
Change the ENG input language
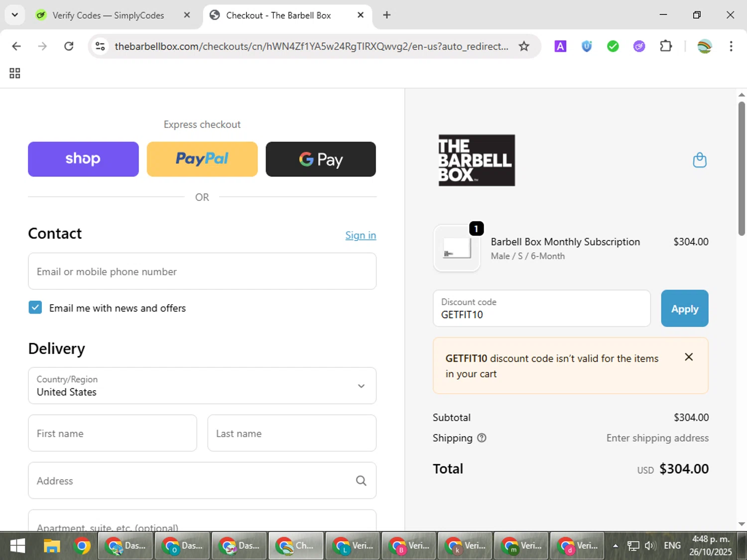pyautogui.click(x=672, y=546)
